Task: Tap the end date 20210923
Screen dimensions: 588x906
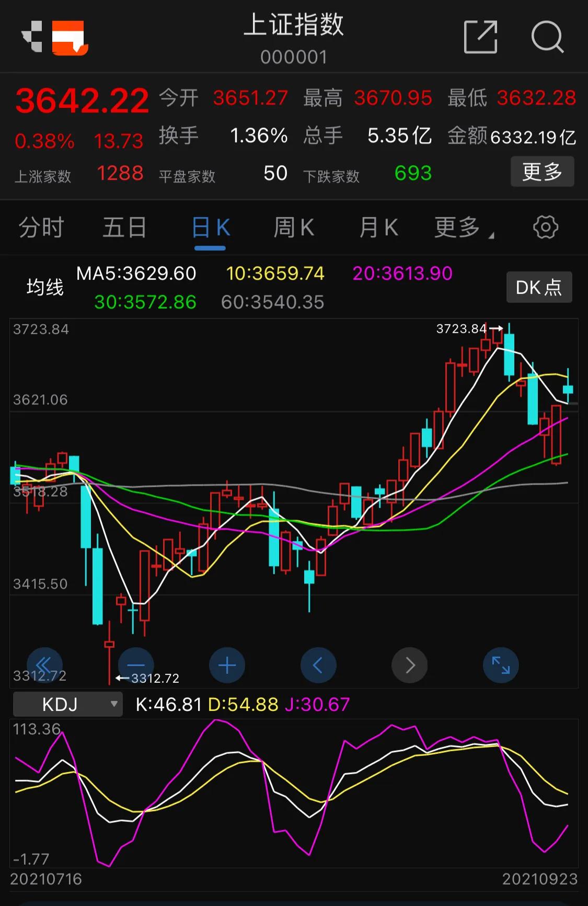Action: pos(540,879)
